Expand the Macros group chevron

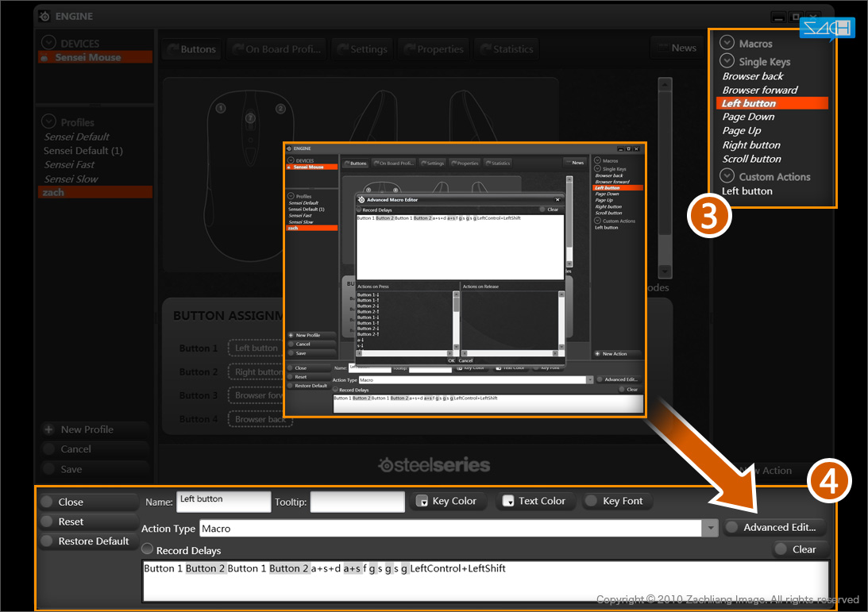727,43
